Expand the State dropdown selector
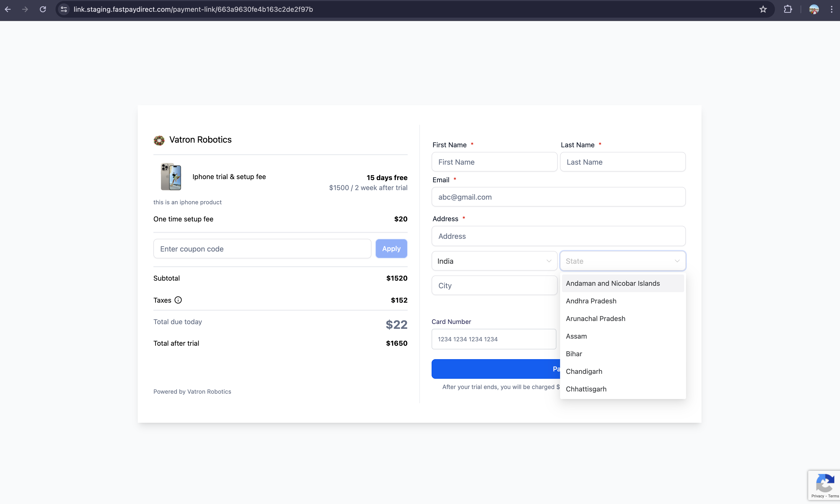 622,260
